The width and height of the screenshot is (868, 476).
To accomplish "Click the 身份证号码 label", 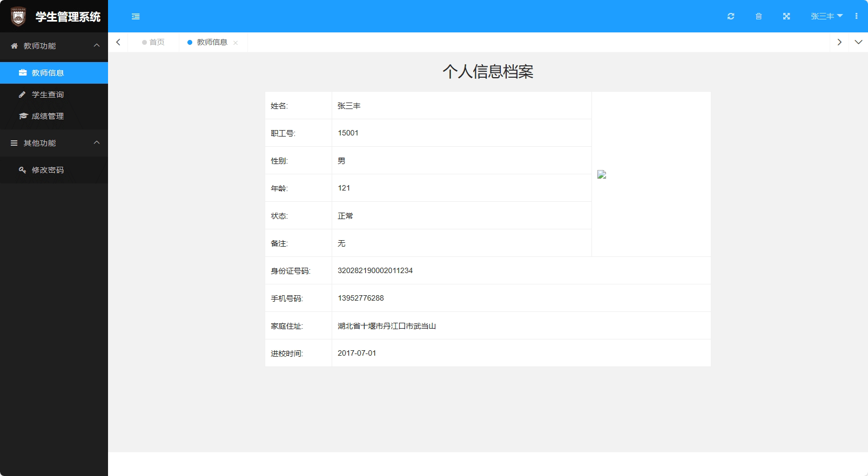I will pos(291,271).
